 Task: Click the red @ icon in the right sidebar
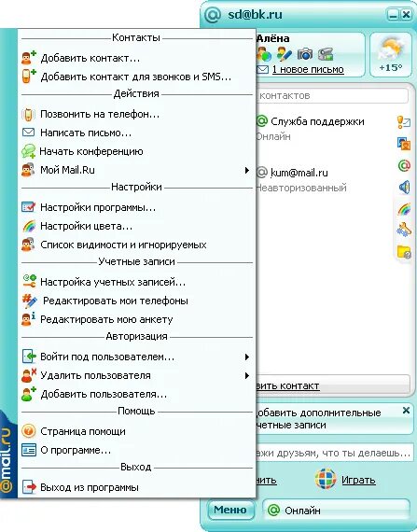tap(404, 165)
